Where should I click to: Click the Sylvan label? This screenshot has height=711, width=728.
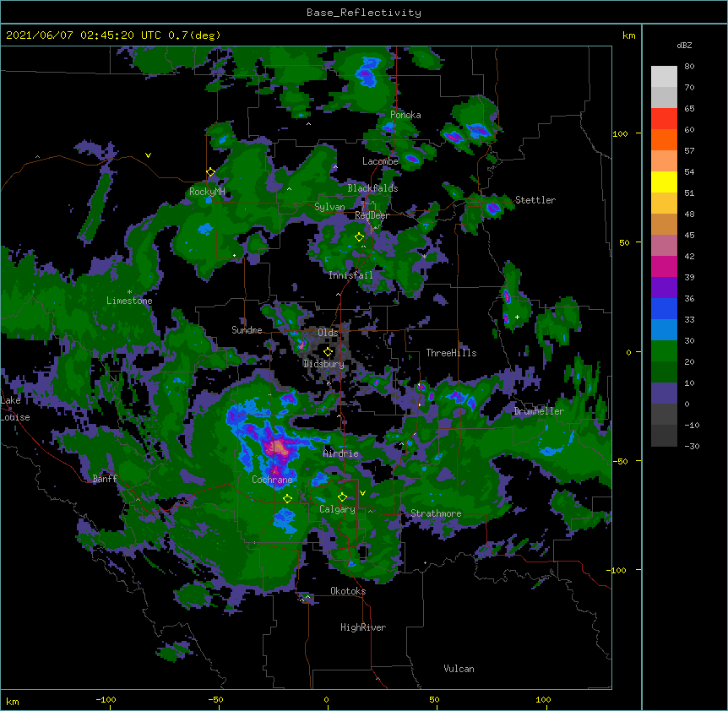329,207
